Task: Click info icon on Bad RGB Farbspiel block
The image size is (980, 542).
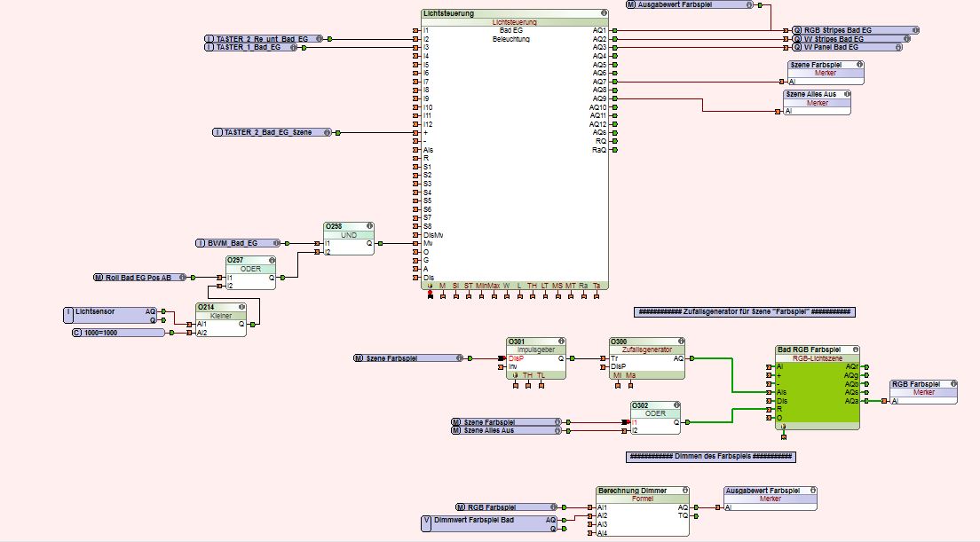Action: coord(855,350)
